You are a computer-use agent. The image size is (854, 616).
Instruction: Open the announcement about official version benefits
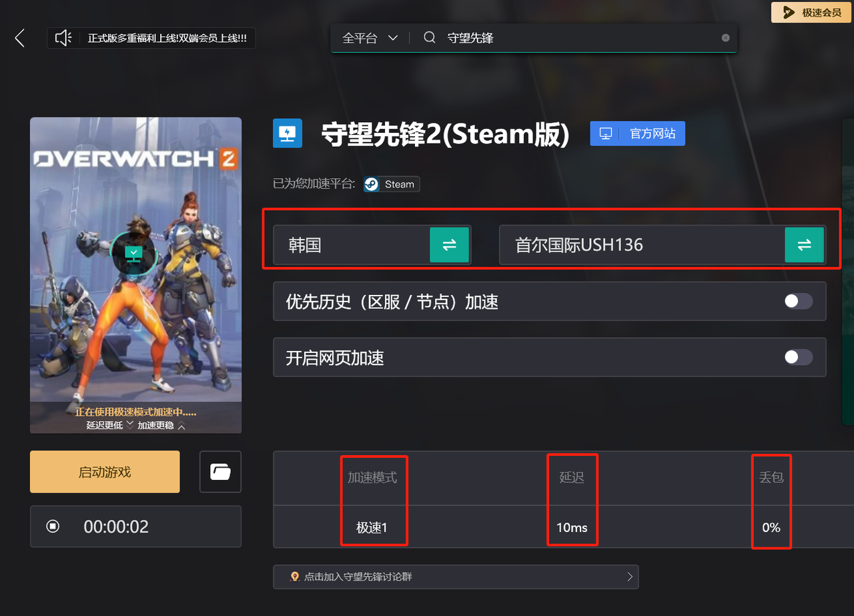167,38
